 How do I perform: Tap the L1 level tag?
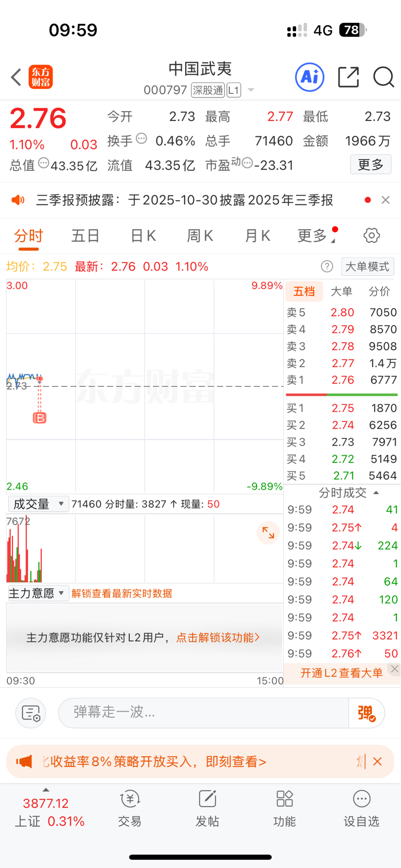[x=234, y=90]
